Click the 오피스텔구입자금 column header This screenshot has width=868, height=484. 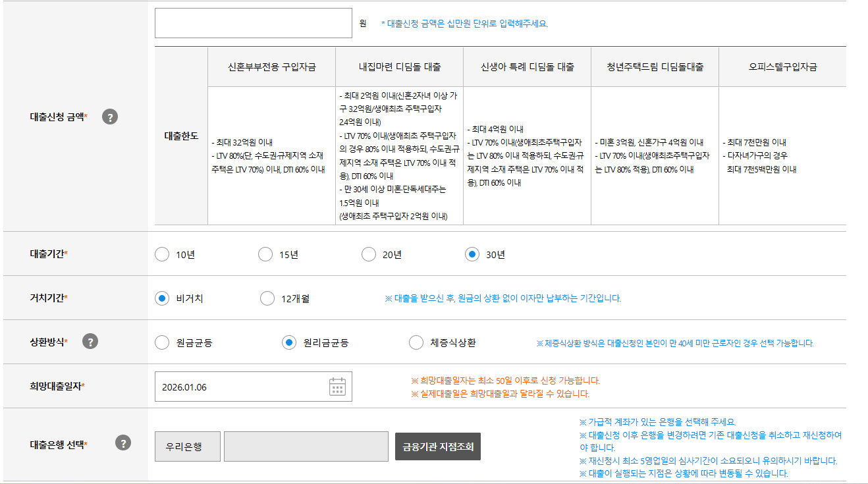click(x=782, y=66)
